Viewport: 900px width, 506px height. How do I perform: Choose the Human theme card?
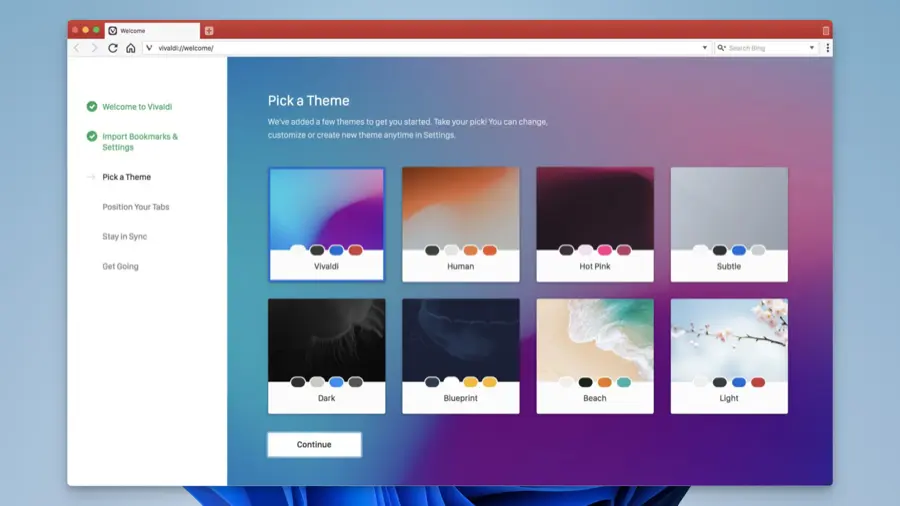(461, 224)
